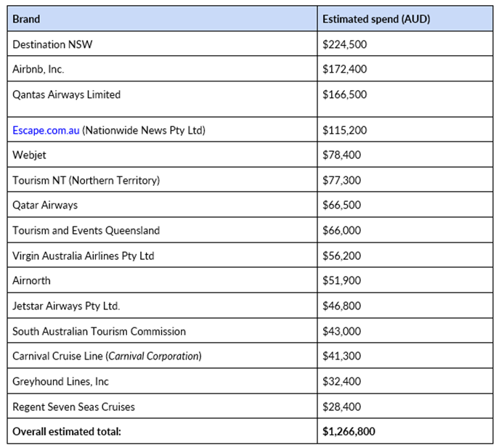The height and width of the screenshot is (448, 504).
Task: Click the Brand column header
Action: (x=26, y=19)
